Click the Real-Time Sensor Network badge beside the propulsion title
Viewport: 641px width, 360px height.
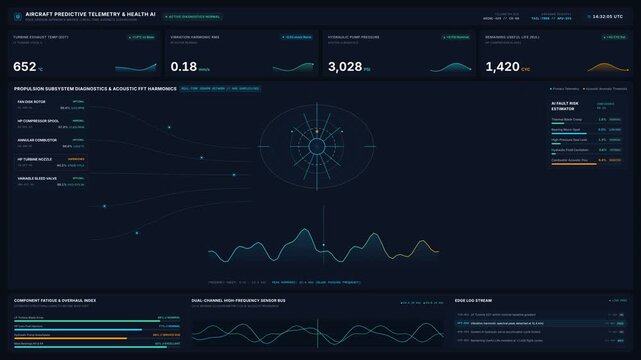click(x=220, y=89)
